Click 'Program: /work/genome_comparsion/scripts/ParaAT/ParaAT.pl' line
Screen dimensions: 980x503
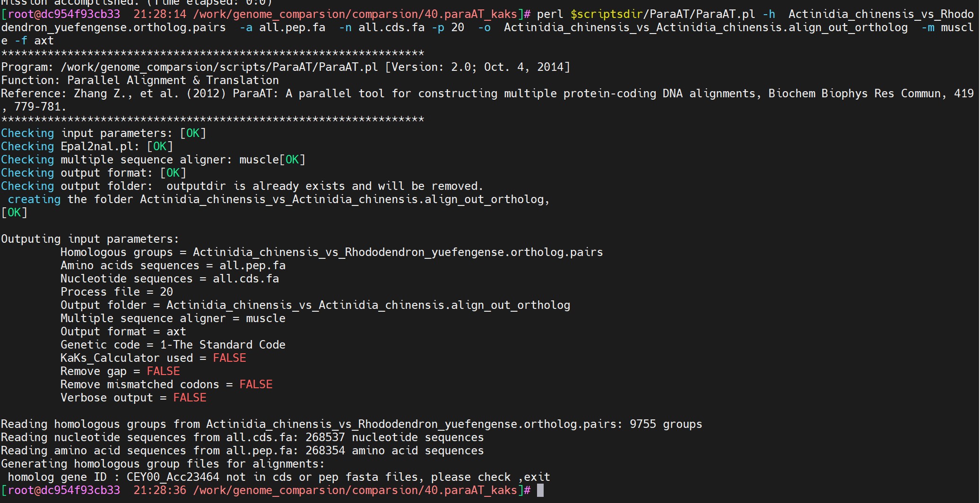[x=286, y=67]
